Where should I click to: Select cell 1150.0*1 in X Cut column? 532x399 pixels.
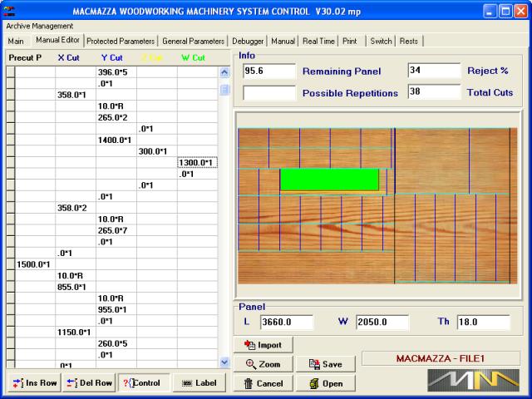76,332
